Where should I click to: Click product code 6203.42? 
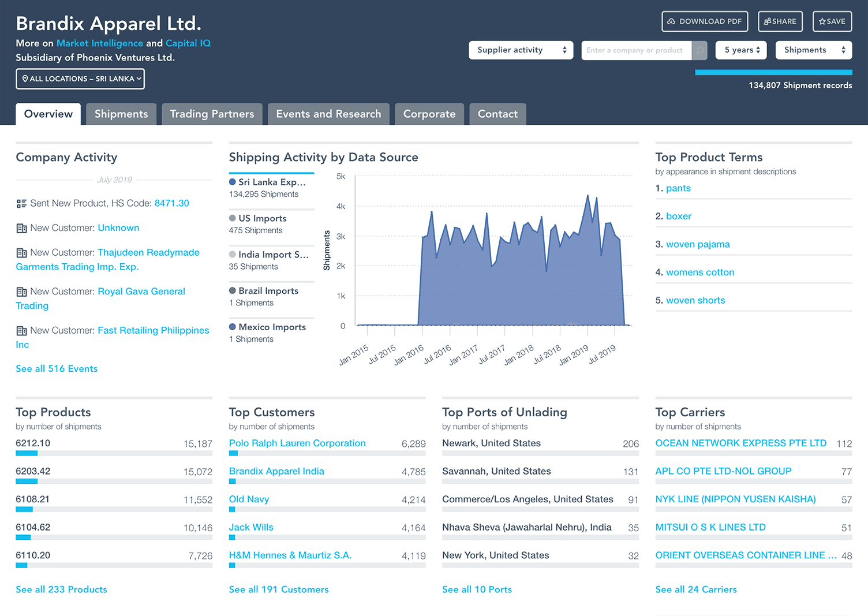pos(33,471)
